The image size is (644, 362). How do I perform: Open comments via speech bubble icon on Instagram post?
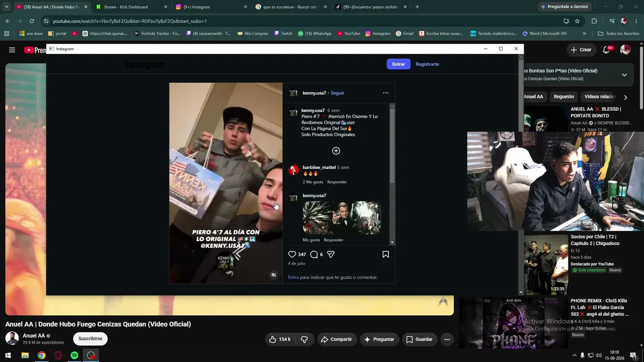tap(314, 254)
